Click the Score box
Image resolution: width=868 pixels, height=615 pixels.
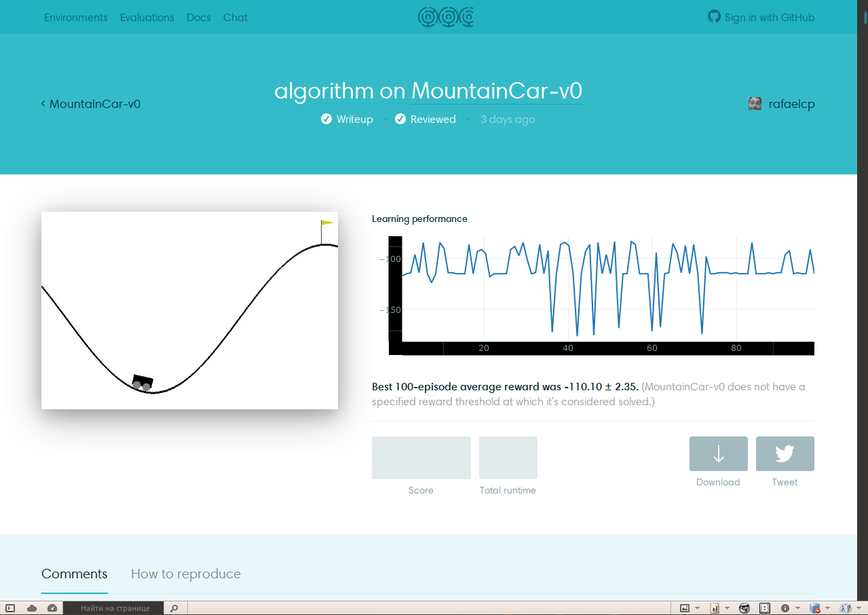pos(421,458)
